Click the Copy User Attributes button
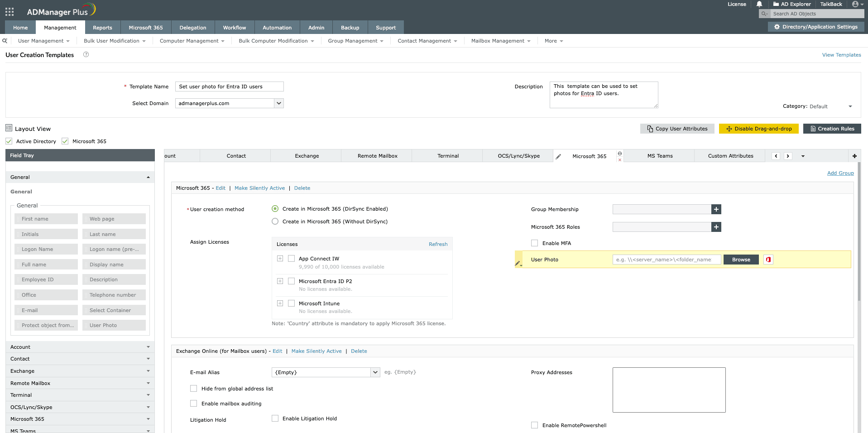 677,129
